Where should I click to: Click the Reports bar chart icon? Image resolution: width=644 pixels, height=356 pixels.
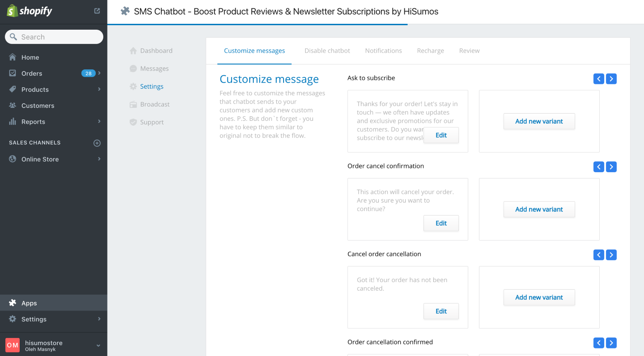(x=13, y=122)
